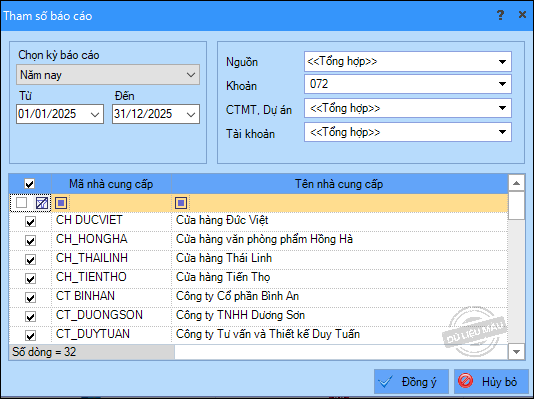534x399 pixels.
Task: Sort by Tên nhà cung cấp column header
Action: 339,184
